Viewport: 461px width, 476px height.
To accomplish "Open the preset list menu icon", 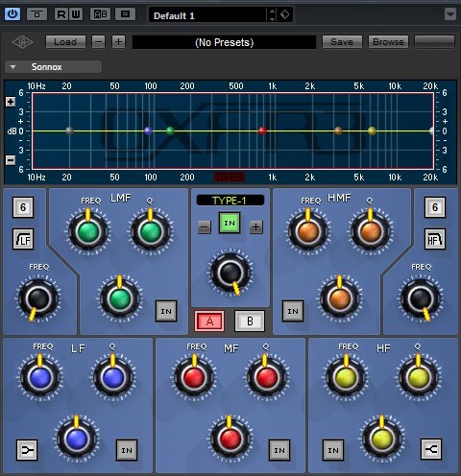I will (x=125, y=14).
